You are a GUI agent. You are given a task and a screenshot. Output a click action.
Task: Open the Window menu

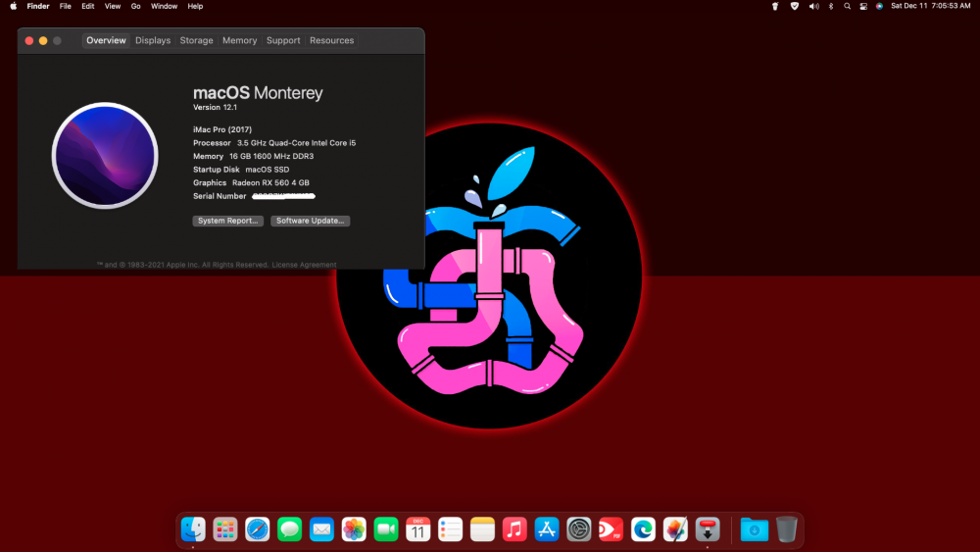tap(164, 6)
